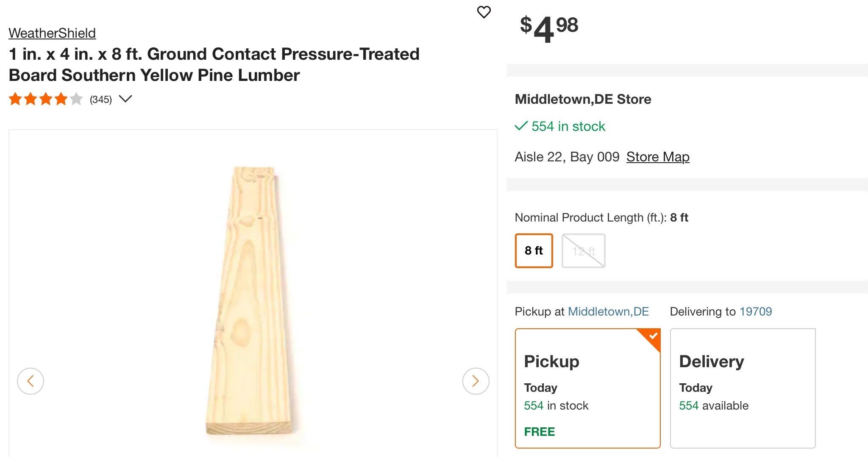Click the Middletown,DE Store heading
This screenshot has height=457, width=868.
pos(583,99)
